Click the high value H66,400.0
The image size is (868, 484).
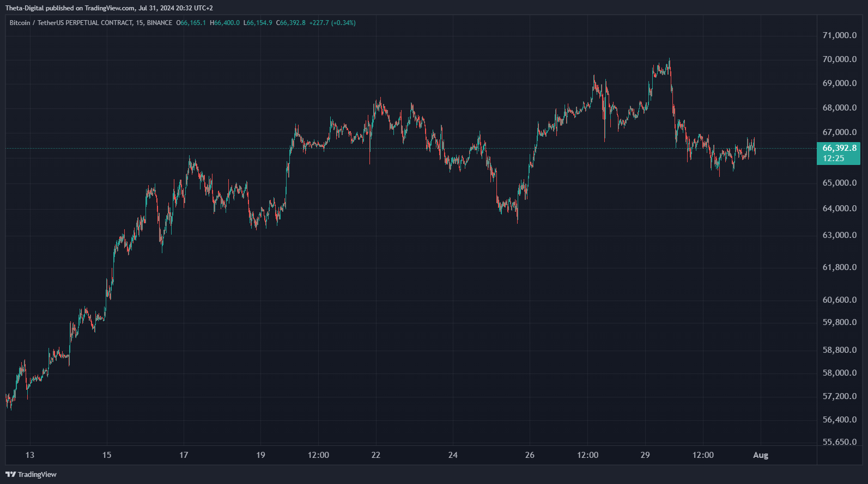pos(224,23)
